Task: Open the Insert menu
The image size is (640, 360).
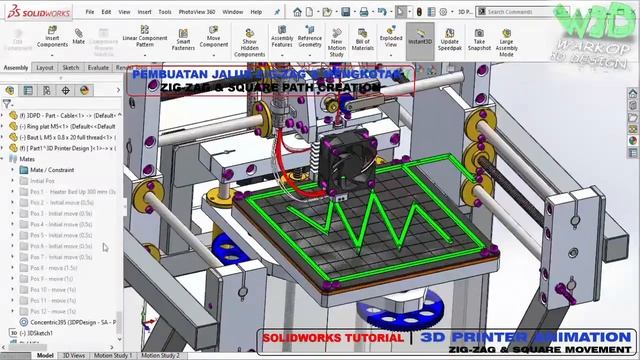Action: (x=144, y=12)
